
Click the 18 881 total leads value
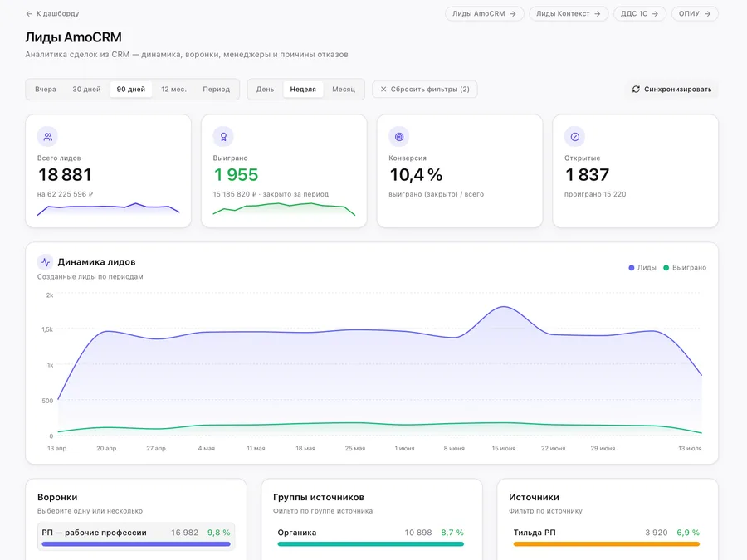pos(65,175)
